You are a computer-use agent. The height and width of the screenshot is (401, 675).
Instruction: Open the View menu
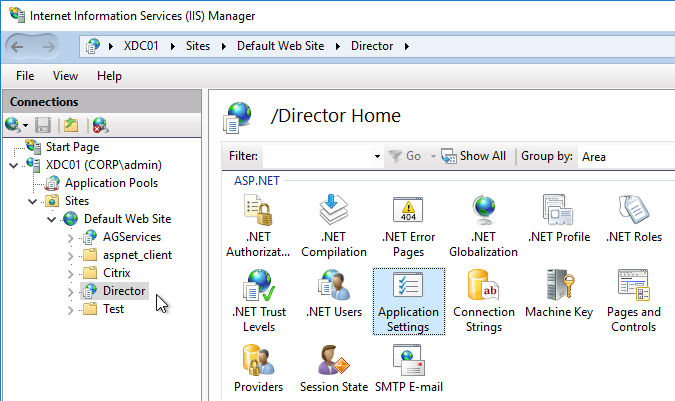click(65, 76)
